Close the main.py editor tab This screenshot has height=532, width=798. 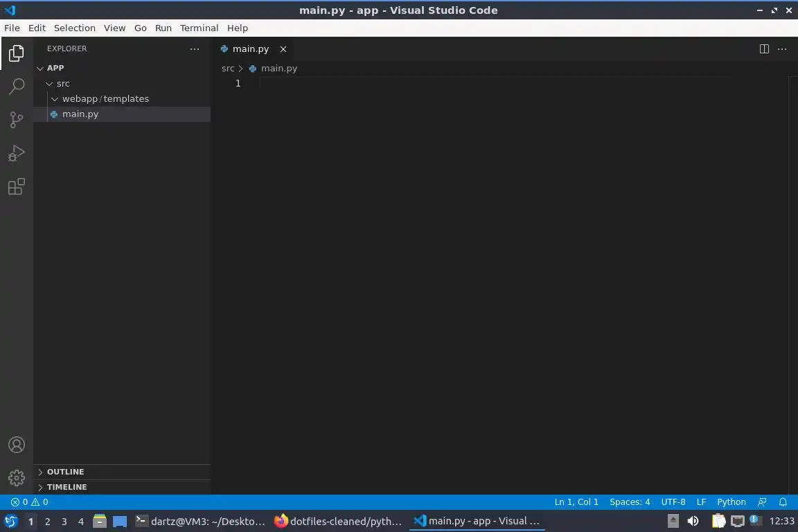283,49
